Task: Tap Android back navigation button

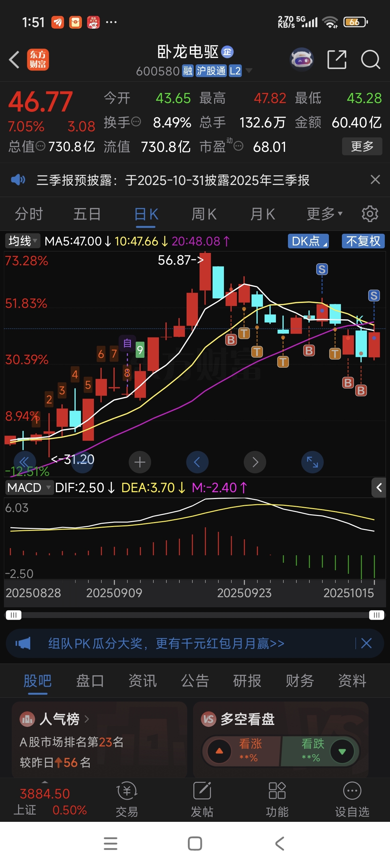Action: [279, 843]
